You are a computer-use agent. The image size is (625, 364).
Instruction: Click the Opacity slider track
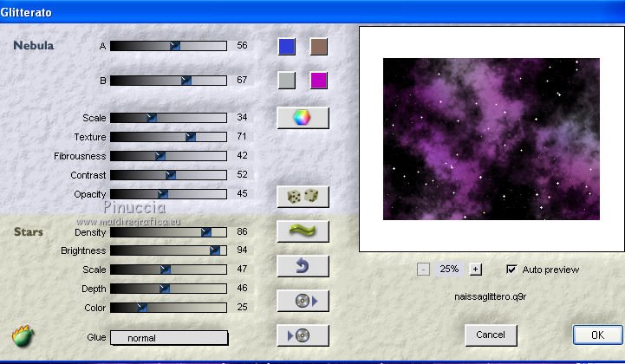tap(169, 194)
